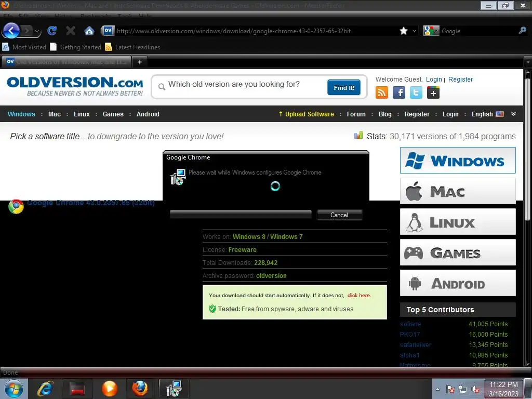Open contributor PKO17 profile
This screenshot has height=399, width=532.
click(410, 334)
